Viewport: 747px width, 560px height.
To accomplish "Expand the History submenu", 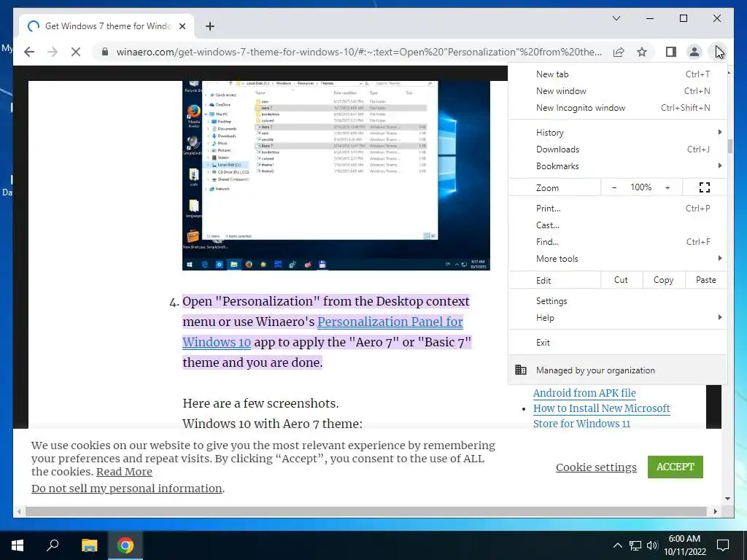I will tap(617, 133).
